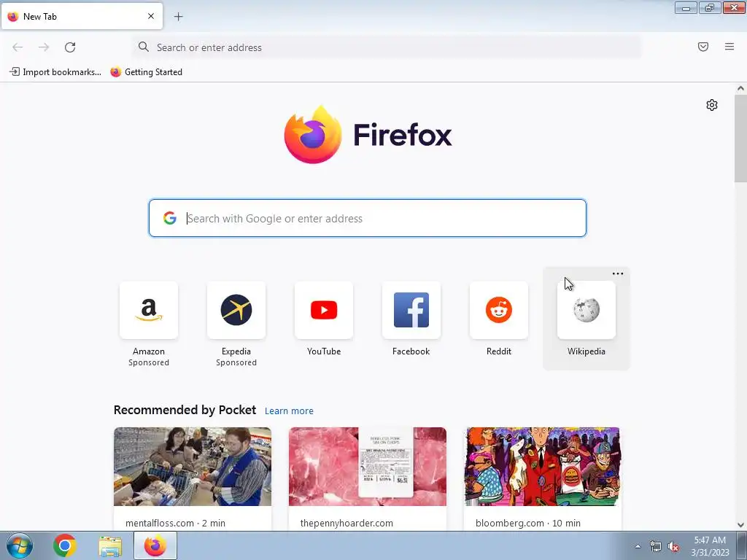Open the Getting Started bookmark
Viewport: 747px width, 560px height.
point(146,72)
